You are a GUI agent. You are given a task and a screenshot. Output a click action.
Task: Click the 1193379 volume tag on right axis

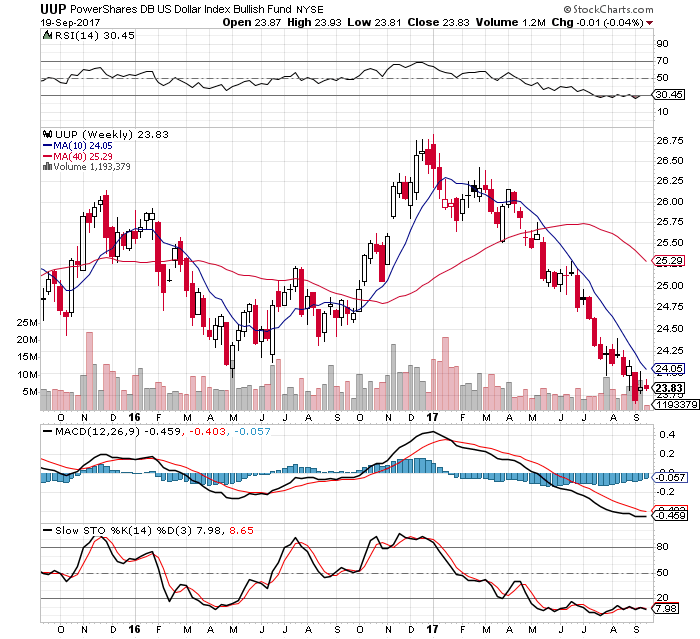(676, 405)
